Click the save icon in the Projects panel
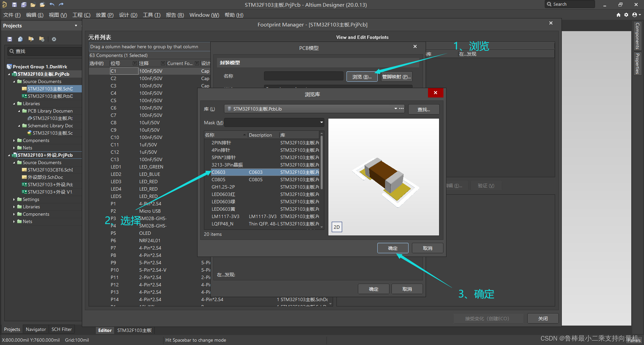The height and width of the screenshot is (345, 644). pyautogui.click(x=10, y=39)
